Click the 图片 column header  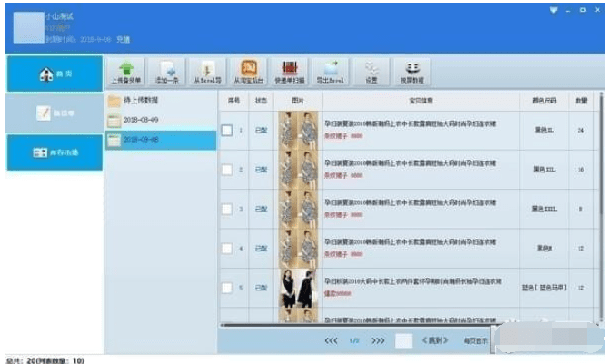(x=298, y=101)
